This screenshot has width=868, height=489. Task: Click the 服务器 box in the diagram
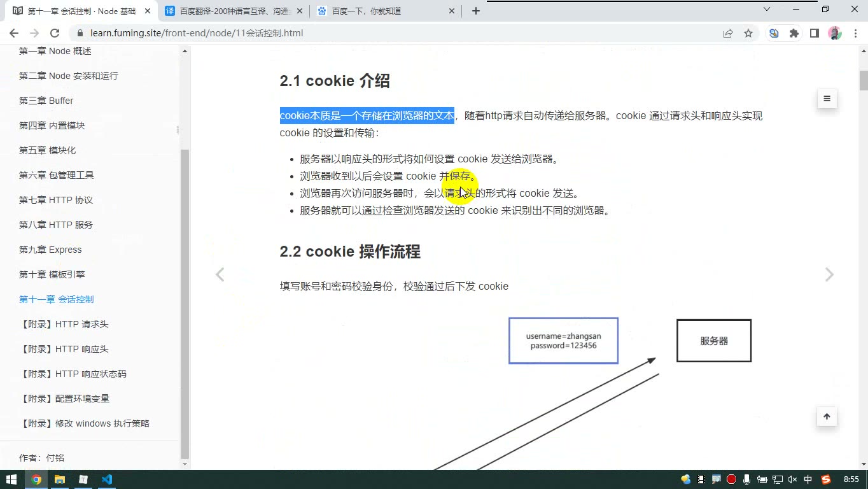pyautogui.click(x=714, y=341)
